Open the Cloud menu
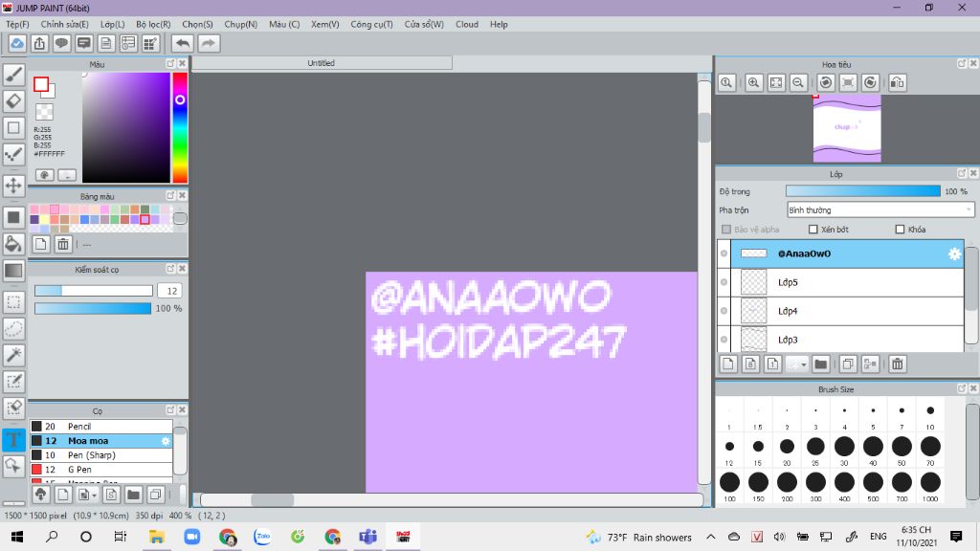 click(x=467, y=24)
